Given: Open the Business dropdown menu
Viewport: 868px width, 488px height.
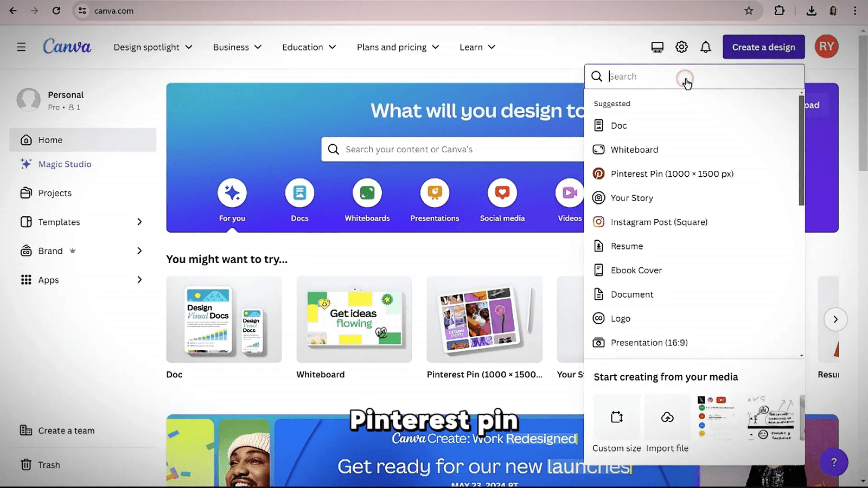Looking at the screenshot, I should 237,47.
